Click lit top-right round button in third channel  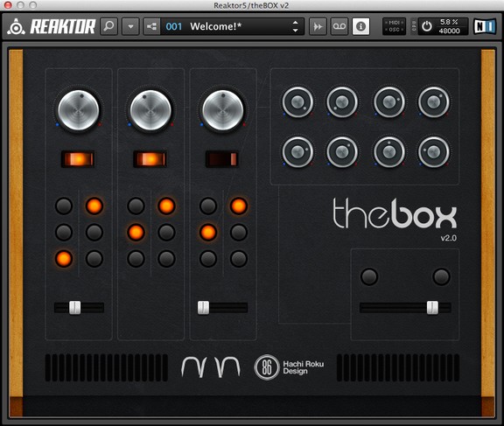point(239,206)
